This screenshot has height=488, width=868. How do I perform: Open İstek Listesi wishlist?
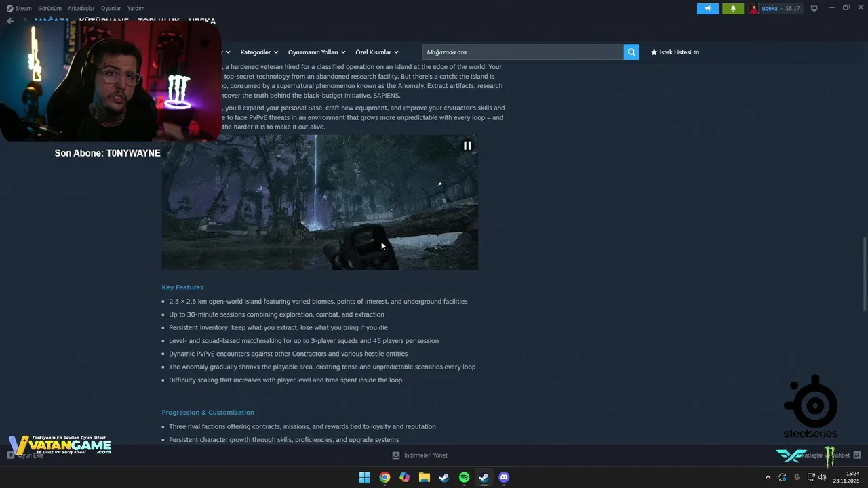click(675, 52)
